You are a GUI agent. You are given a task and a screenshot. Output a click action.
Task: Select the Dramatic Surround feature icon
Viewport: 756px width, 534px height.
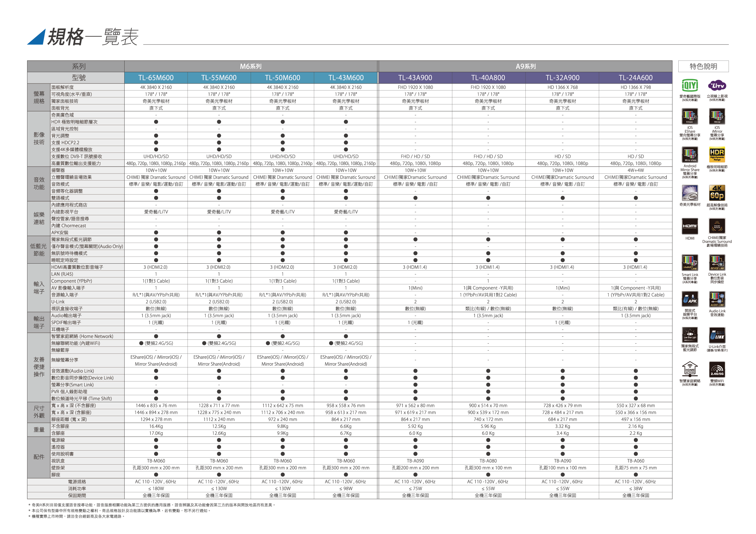717,227
